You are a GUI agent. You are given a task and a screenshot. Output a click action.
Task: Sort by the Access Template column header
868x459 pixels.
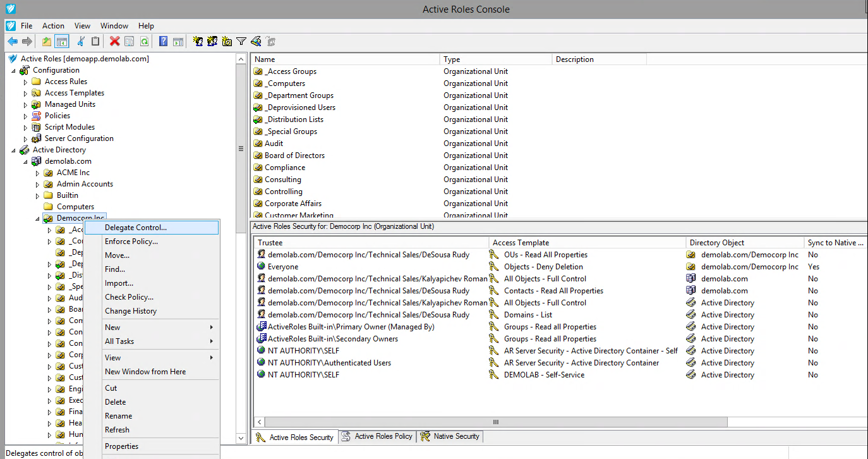[588, 243]
